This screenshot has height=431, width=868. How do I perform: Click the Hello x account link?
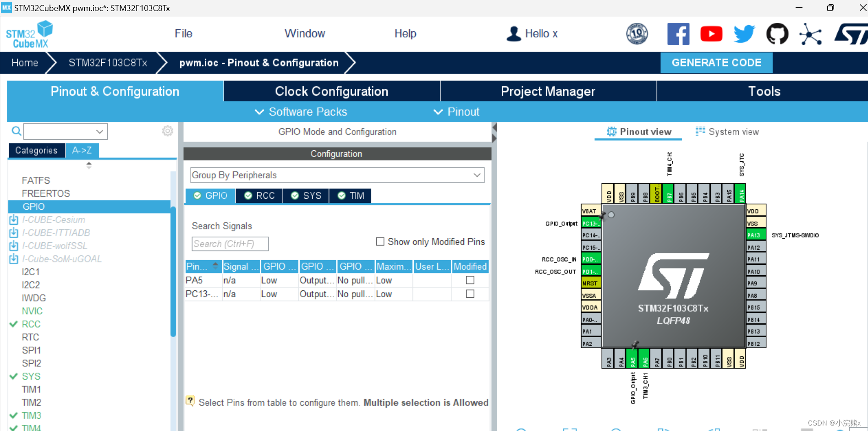tap(541, 33)
